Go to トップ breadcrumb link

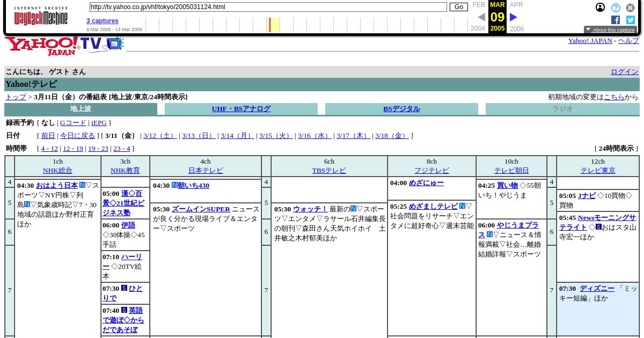(x=16, y=97)
